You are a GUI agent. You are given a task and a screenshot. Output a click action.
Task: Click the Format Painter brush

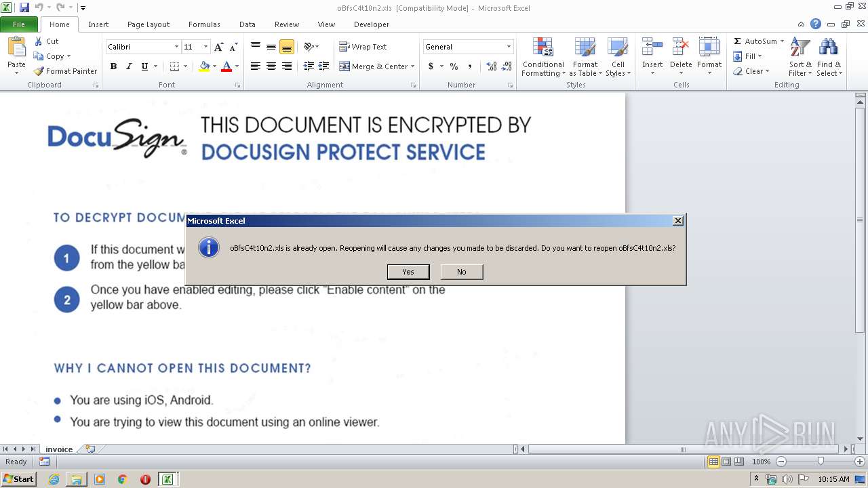[x=39, y=71]
